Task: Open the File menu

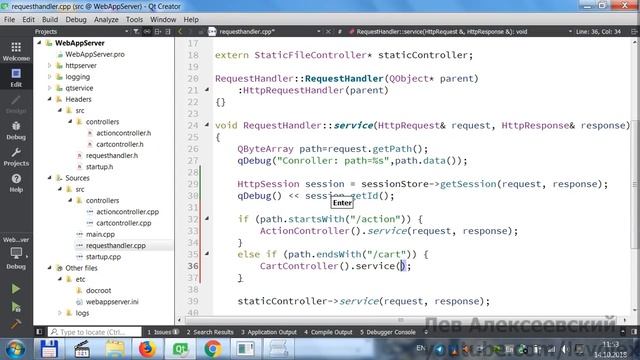Action: [x=9, y=19]
